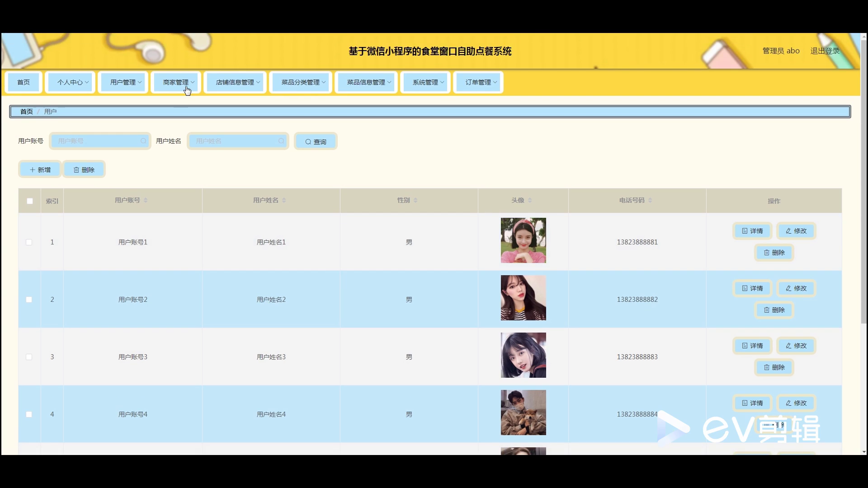This screenshot has width=868, height=488.
Task: Select checkbox for row 用户账号1
Action: [x=29, y=242]
